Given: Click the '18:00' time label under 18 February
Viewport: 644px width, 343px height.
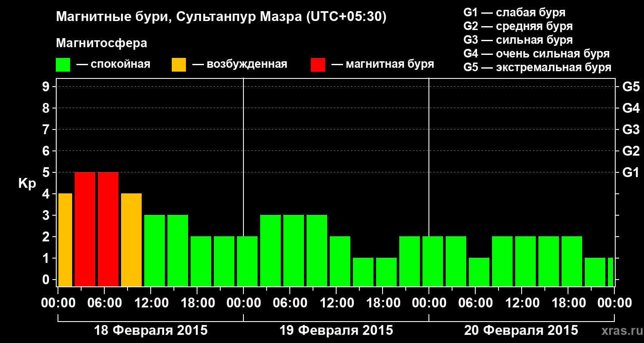Looking at the screenshot, I should click(197, 303).
